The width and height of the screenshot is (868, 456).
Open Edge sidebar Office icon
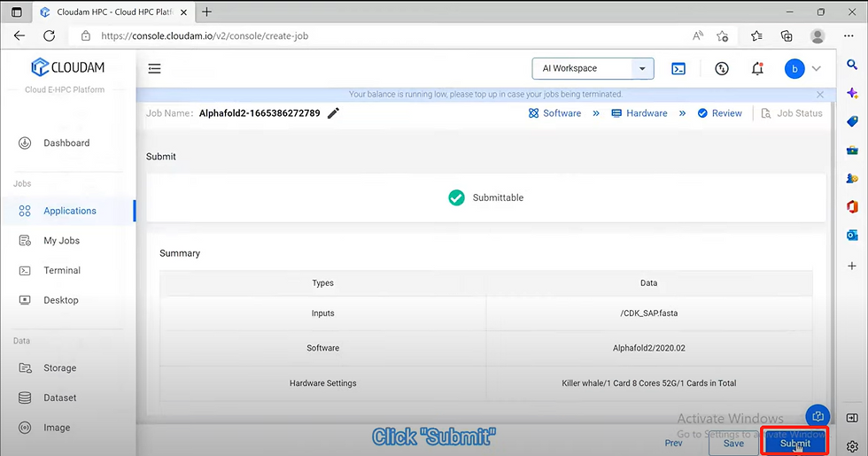[x=852, y=206]
